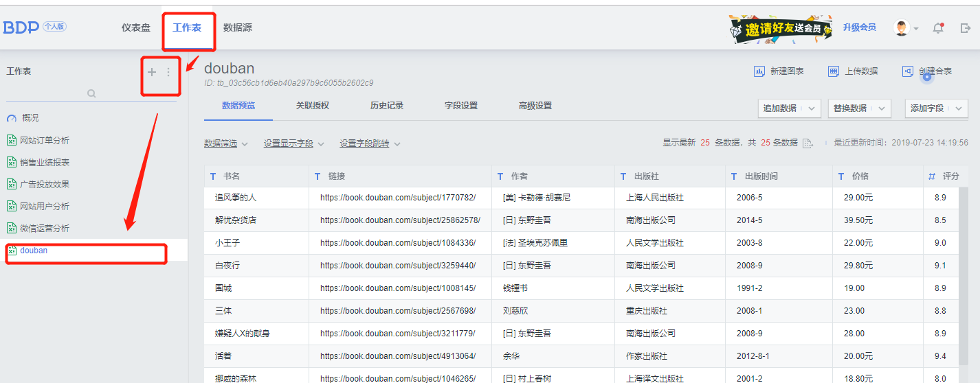This screenshot has width=980, height=383.
Task: Go to the 数据源 tab
Action: (x=238, y=27)
